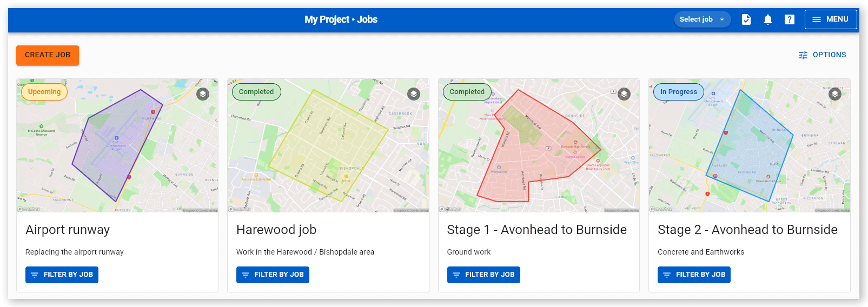Open the help question mark icon
The width and height of the screenshot is (868, 307).
[789, 19]
